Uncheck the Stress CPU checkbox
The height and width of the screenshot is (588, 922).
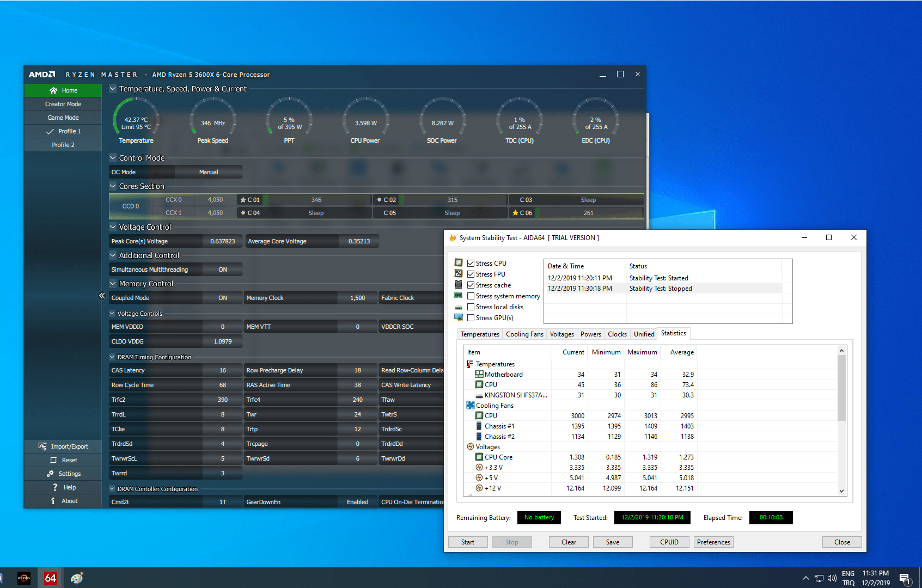pyautogui.click(x=471, y=264)
